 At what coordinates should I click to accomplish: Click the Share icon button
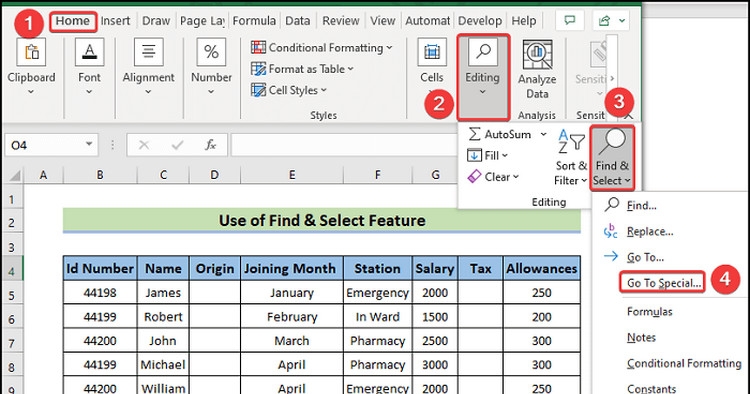click(x=605, y=21)
